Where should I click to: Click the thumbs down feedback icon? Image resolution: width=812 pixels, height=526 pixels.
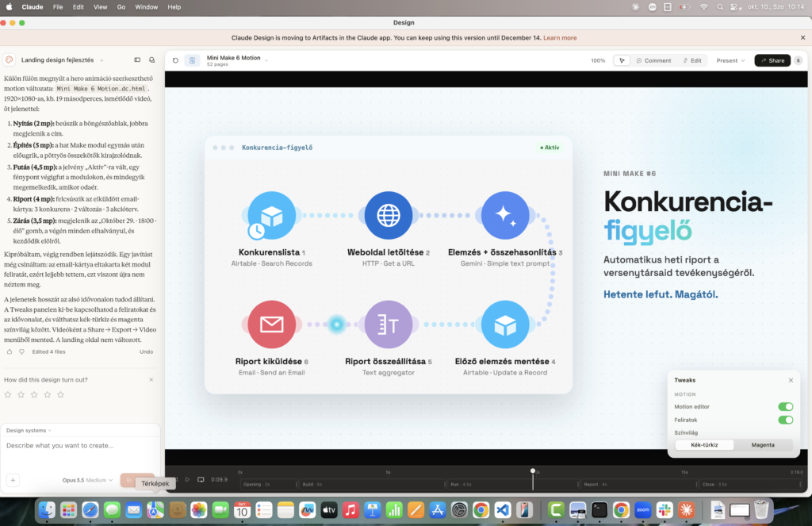[21, 352]
